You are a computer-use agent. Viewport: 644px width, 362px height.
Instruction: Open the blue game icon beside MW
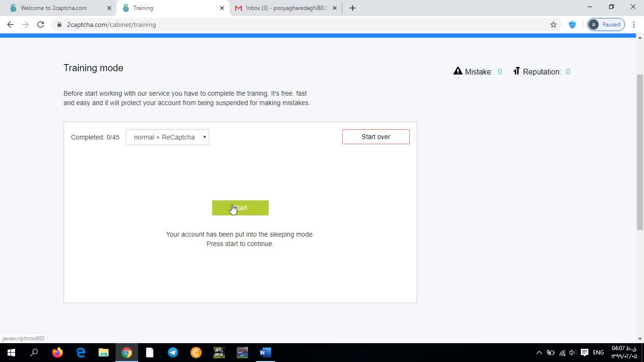tap(242, 353)
